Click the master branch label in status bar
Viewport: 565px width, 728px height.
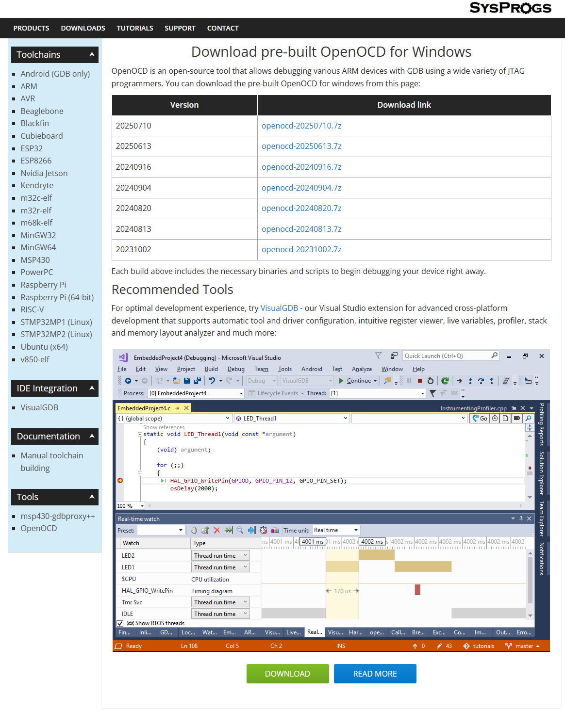pos(524,646)
